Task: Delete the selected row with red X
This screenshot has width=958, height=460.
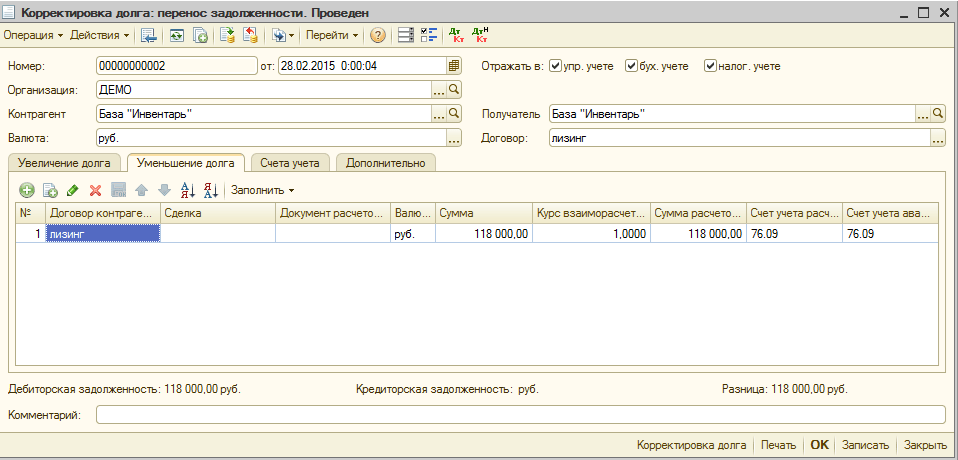Action: point(96,189)
